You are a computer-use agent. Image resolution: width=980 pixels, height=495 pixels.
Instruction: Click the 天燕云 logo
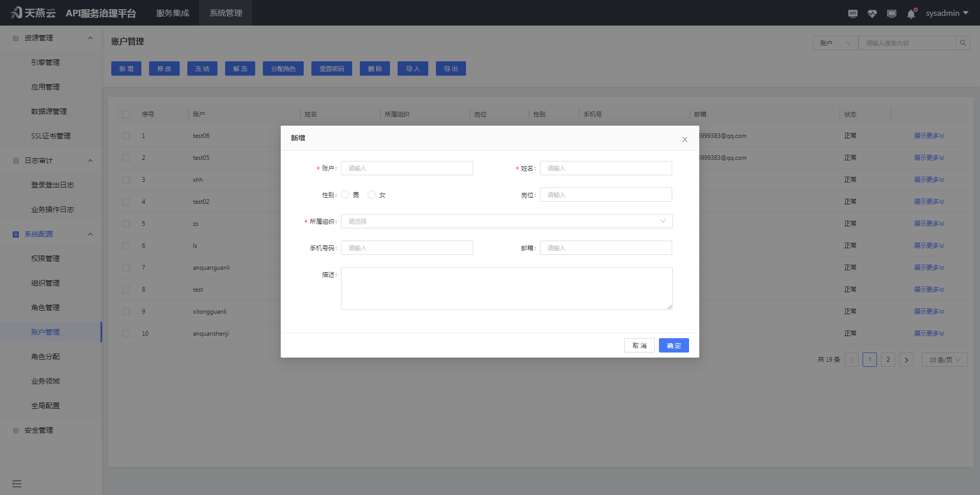click(33, 13)
